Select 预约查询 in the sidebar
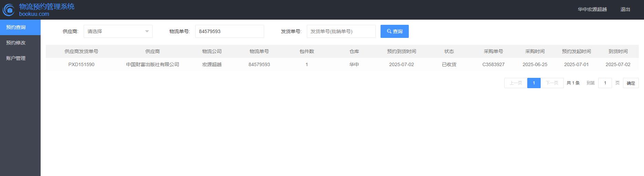 coord(16,27)
